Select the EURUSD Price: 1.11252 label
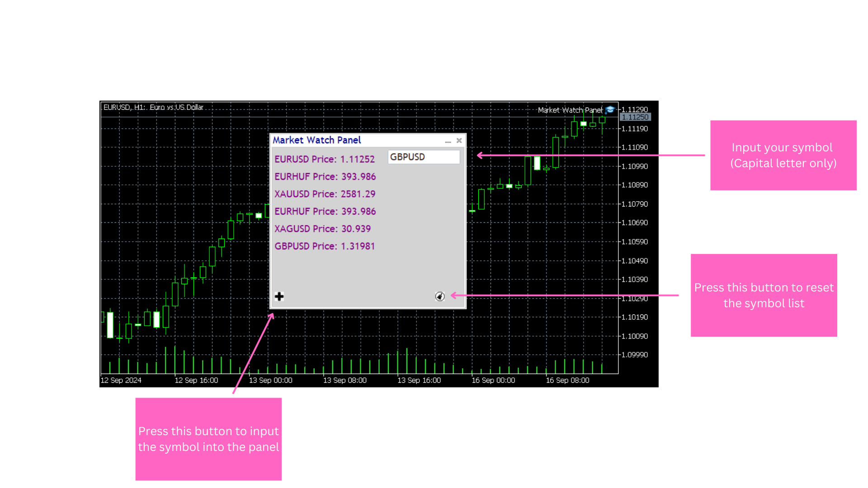 pyautogui.click(x=325, y=159)
